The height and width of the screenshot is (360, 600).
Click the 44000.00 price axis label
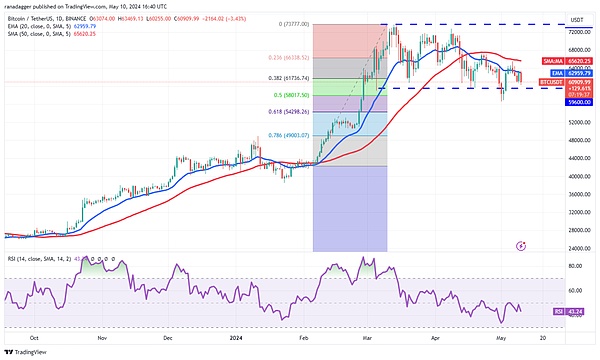point(580,158)
